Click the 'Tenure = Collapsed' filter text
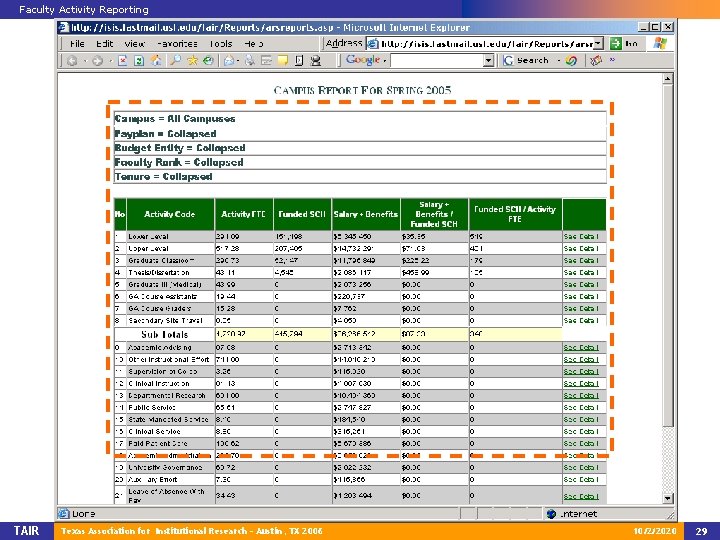The height and width of the screenshot is (540, 720). click(163, 176)
